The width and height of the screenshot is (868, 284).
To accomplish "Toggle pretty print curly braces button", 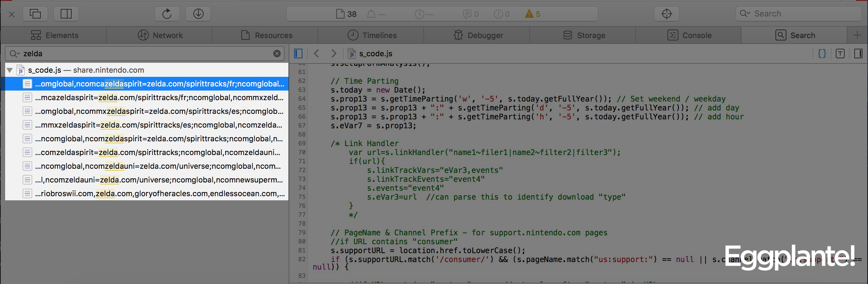I will [x=822, y=54].
